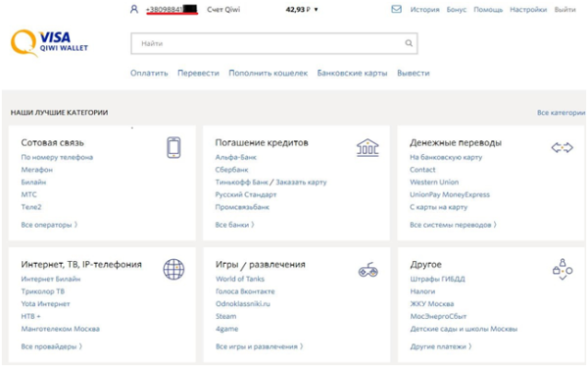Select the МТС operator link
The image size is (588, 367).
point(28,194)
